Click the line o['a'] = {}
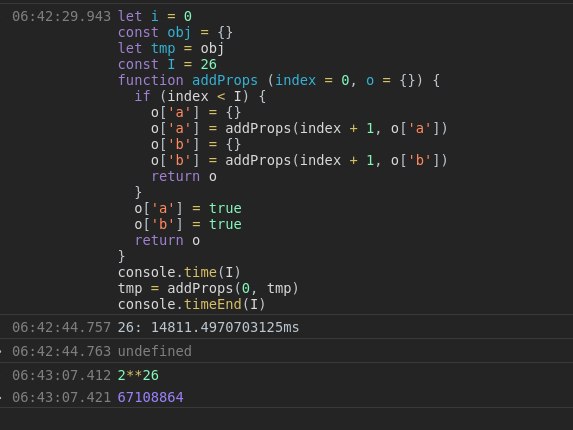The width and height of the screenshot is (573, 430). click(x=196, y=113)
